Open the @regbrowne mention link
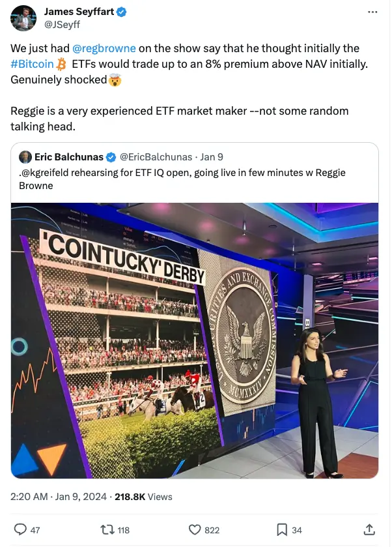Screen dimensions: 392x547 [x=104, y=48]
